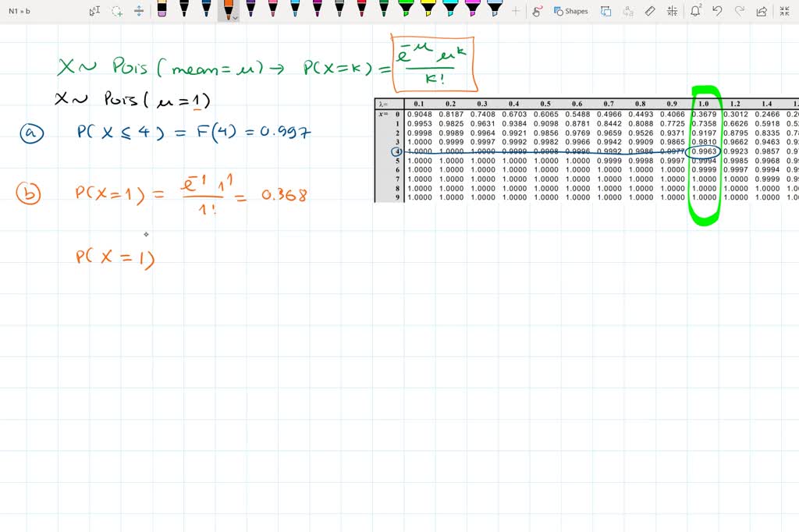
Task: Open the screen clipping tool
Action: 605,11
